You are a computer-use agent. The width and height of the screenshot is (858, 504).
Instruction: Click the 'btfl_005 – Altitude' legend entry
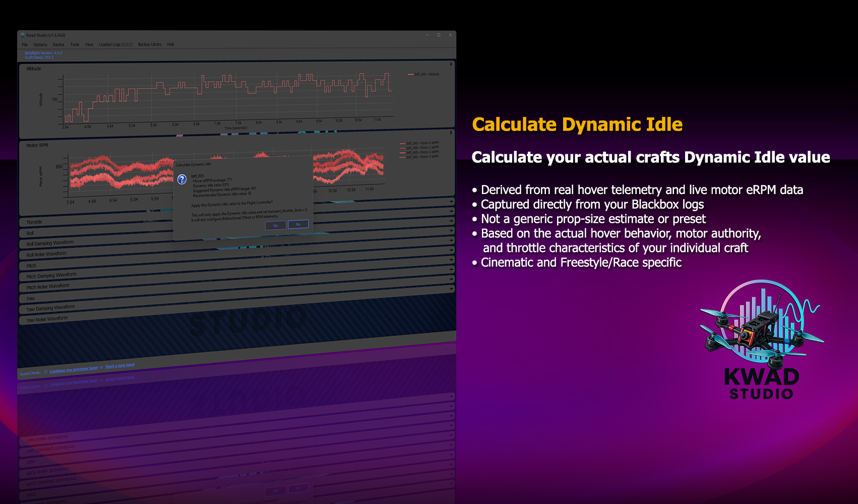click(x=423, y=74)
